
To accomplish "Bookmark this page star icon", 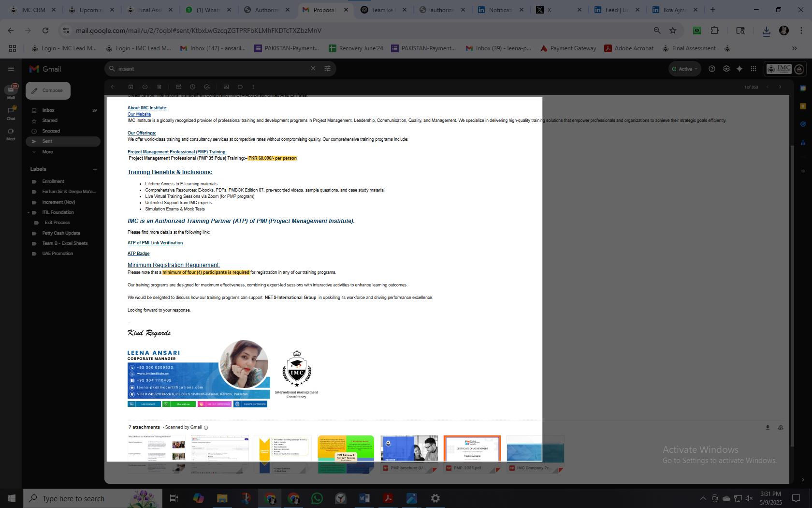I will (673, 30).
